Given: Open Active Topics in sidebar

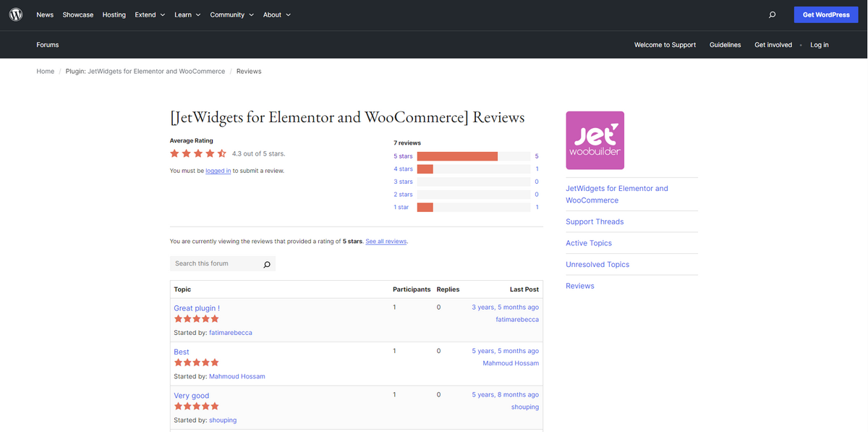Looking at the screenshot, I should point(589,243).
